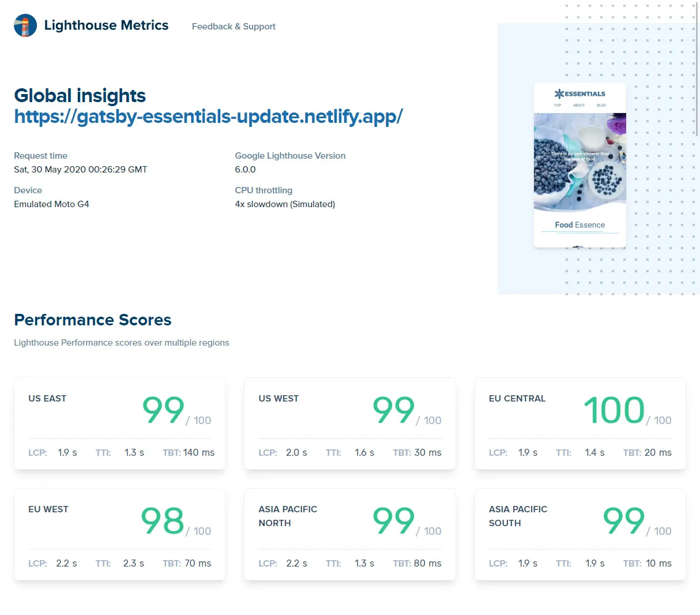Click the Lighthouse Metrics lighthouse logo icon

pos(25,25)
